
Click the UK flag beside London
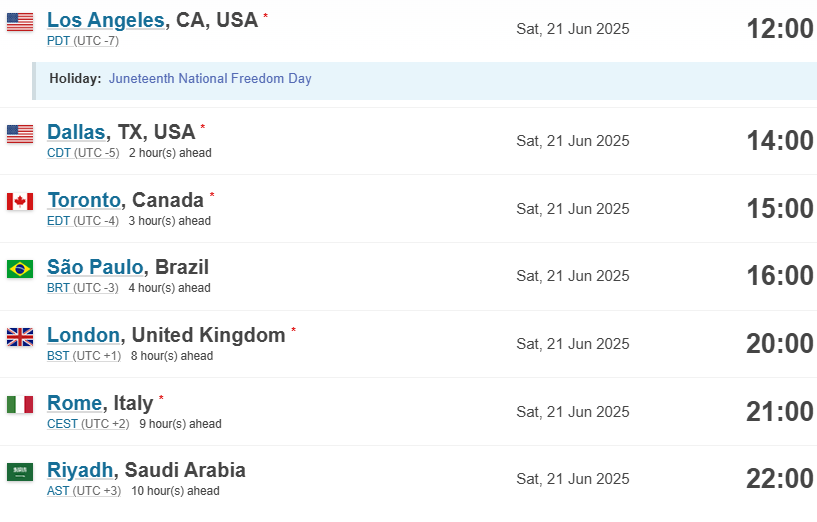[x=20, y=337]
